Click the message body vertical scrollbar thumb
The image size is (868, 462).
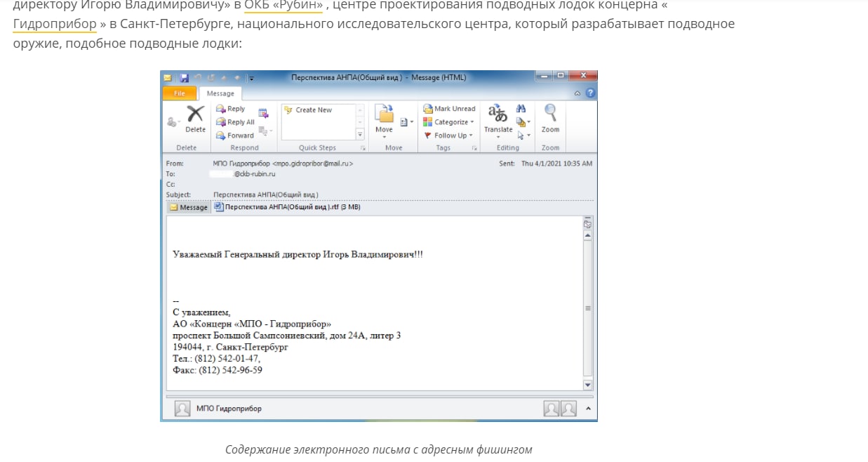[588, 308]
